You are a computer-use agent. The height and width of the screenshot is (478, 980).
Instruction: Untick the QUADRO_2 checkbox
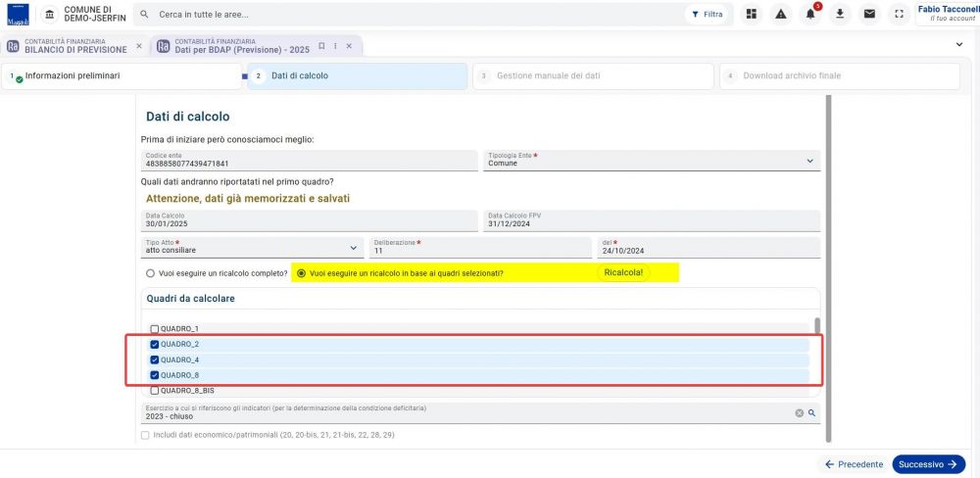(x=155, y=344)
